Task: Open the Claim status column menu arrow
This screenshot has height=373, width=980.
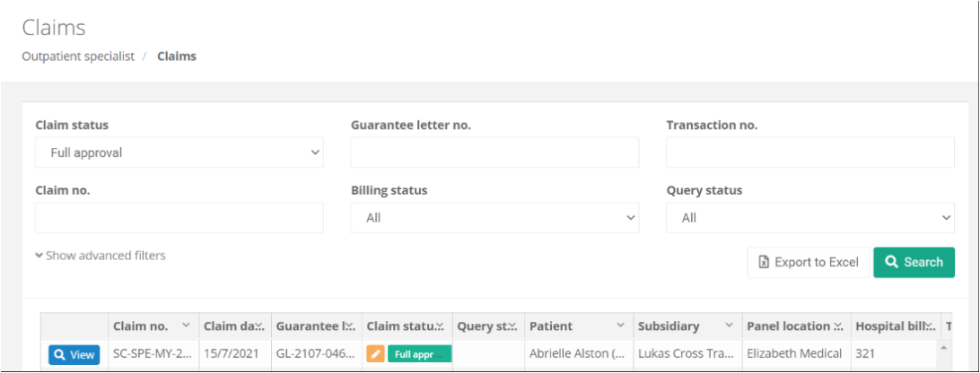Action: coord(440,325)
